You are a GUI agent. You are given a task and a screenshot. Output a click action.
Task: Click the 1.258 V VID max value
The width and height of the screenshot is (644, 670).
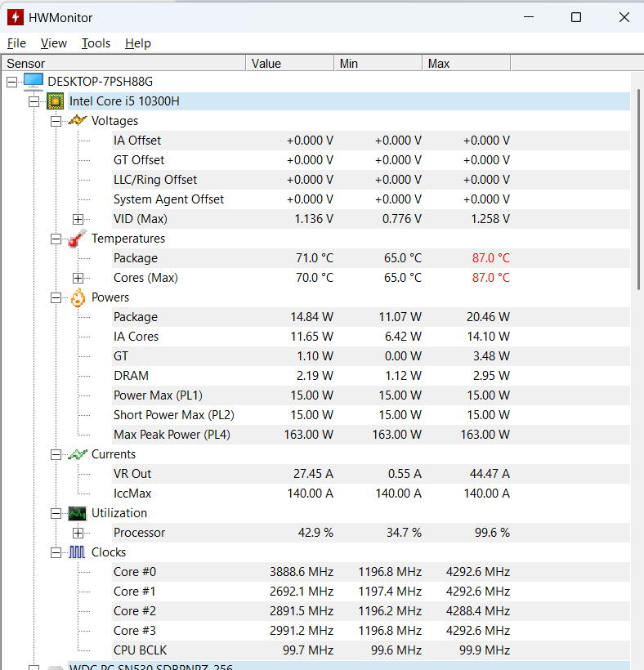pos(490,219)
